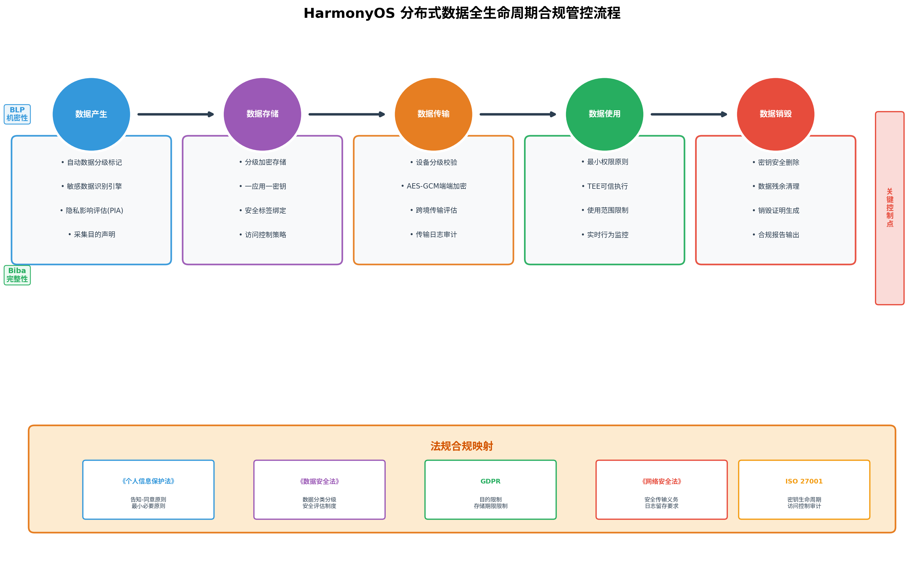Click the text 数据残余清理

(778, 186)
